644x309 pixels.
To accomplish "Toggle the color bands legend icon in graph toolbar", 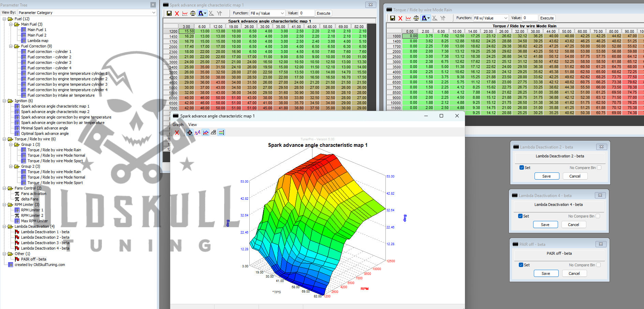I will [x=221, y=132].
